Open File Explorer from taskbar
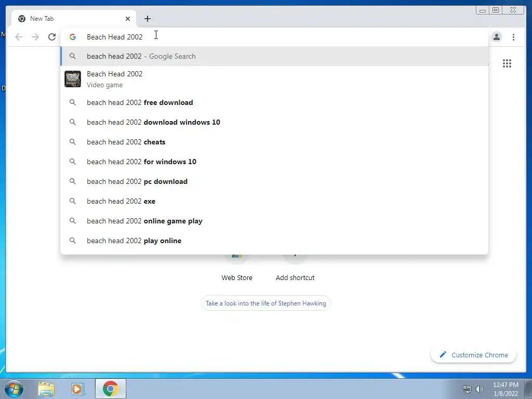 pos(46,389)
